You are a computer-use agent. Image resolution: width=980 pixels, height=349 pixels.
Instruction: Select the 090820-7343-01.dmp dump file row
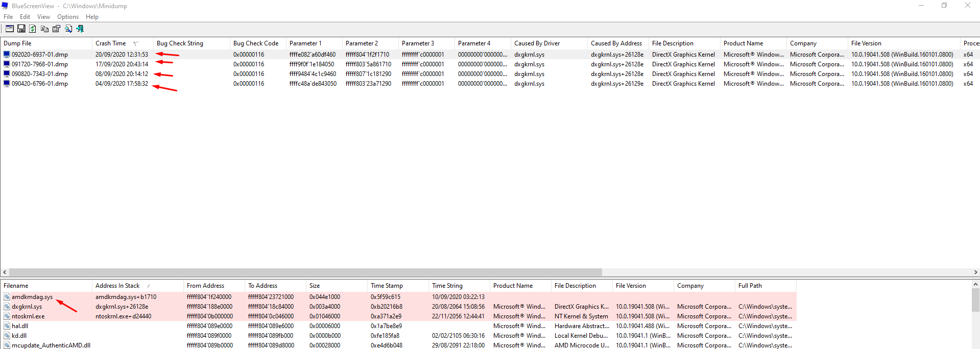point(490,73)
